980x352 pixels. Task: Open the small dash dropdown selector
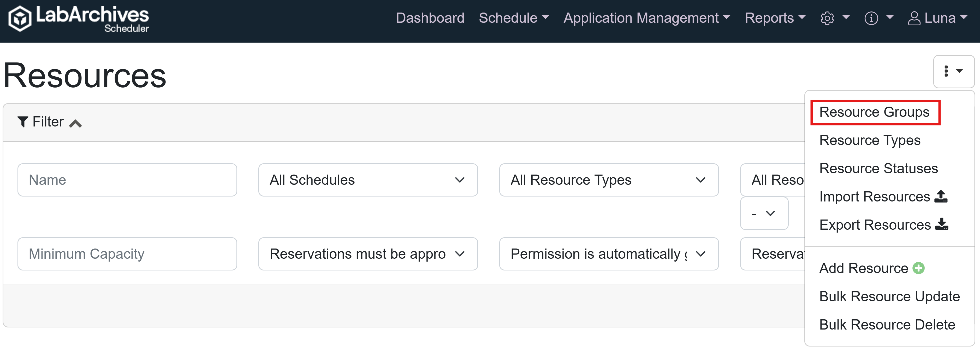click(764, 213)
